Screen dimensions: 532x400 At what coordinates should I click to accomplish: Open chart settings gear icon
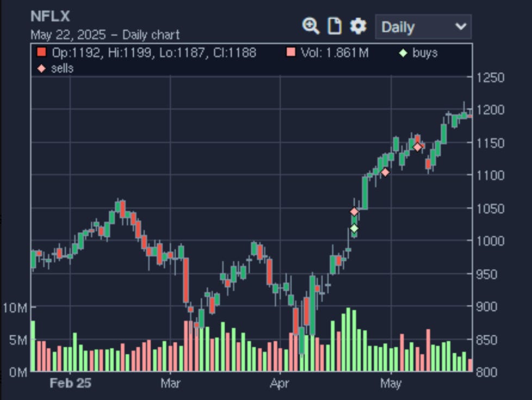[358, 26]
